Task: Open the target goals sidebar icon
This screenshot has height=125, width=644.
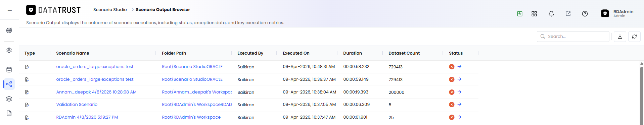Action: (9, 30)
